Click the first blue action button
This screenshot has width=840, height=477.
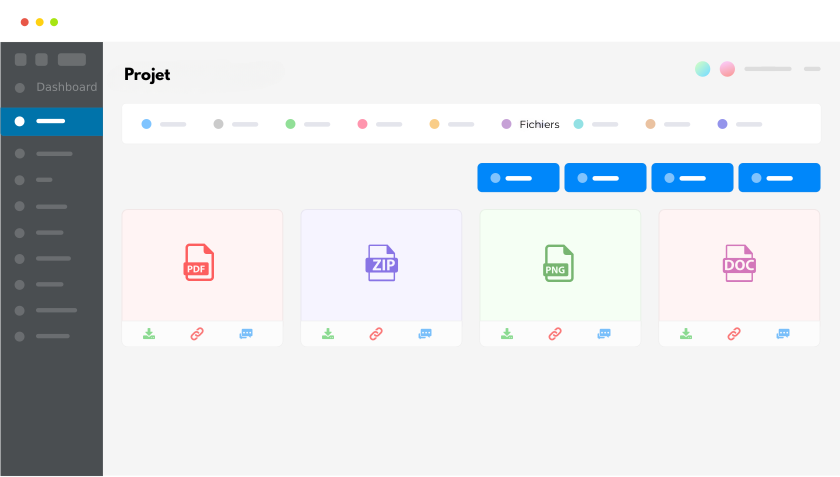[518, 178]
